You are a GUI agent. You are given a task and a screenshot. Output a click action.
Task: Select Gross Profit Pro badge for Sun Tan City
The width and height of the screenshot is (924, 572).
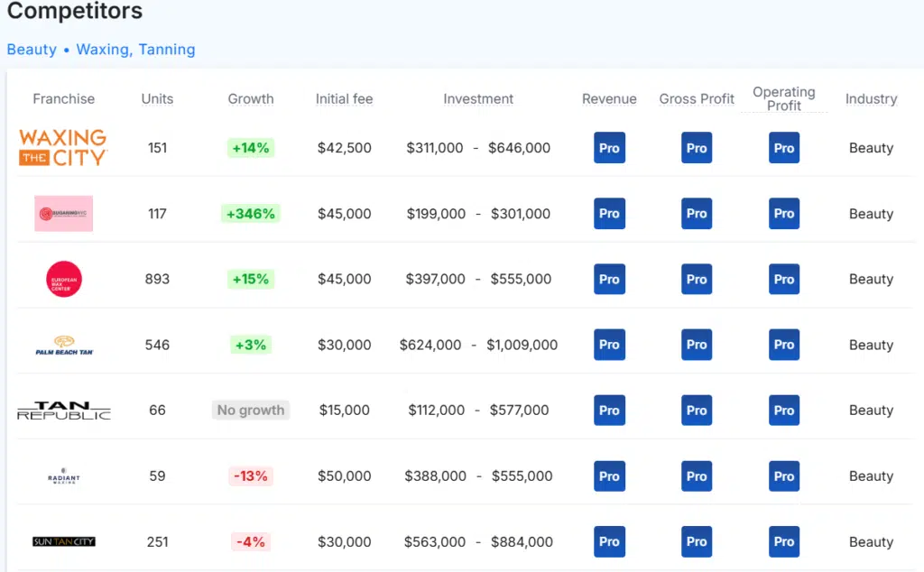click(697, 541)
